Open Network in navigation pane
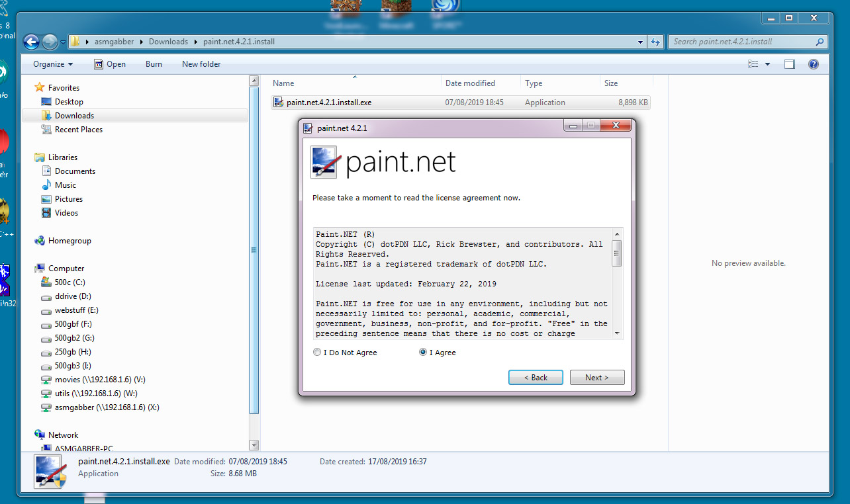The image size is (850, 504). (63, 435)
